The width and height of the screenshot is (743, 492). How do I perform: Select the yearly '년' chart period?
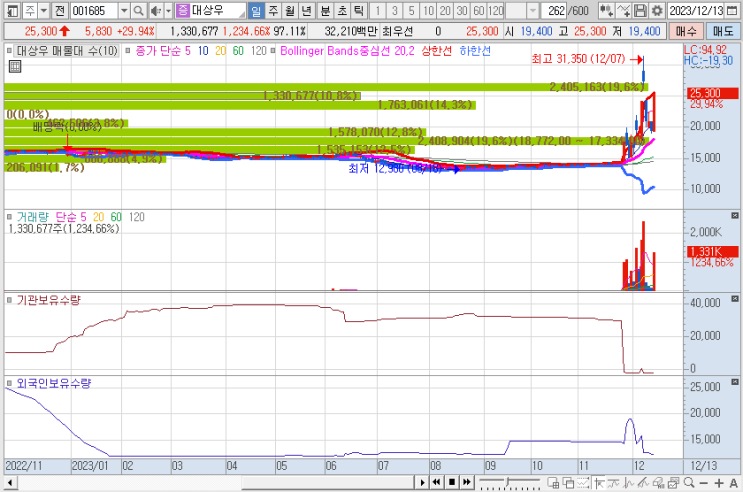pyautogui.click(x=307, y=10)
